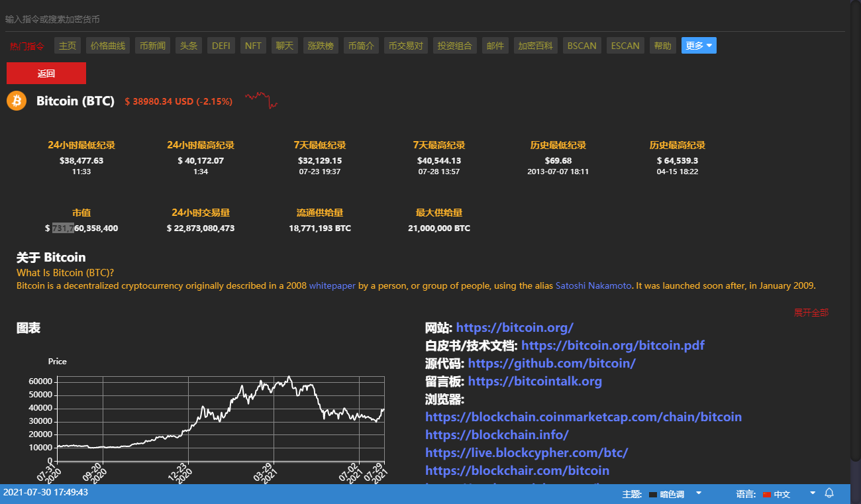Open the live.blockcypher.com/btc link
861x504 pixels.
[x=527, y=452]
